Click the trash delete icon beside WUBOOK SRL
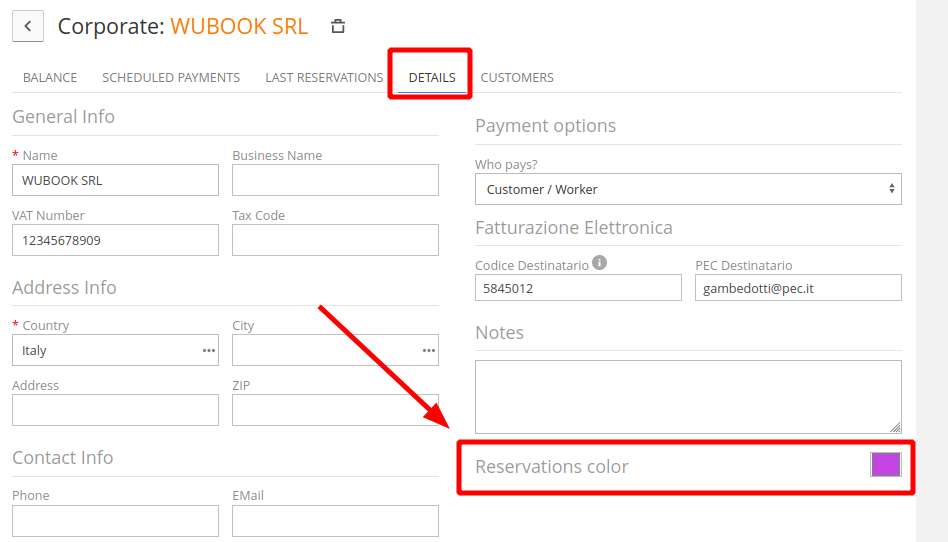 click(338, 27)
